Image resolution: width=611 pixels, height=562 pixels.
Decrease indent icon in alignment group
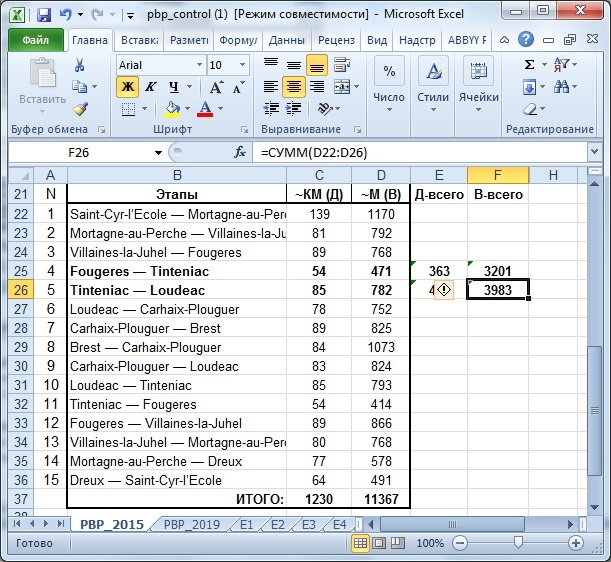(271, 109)
